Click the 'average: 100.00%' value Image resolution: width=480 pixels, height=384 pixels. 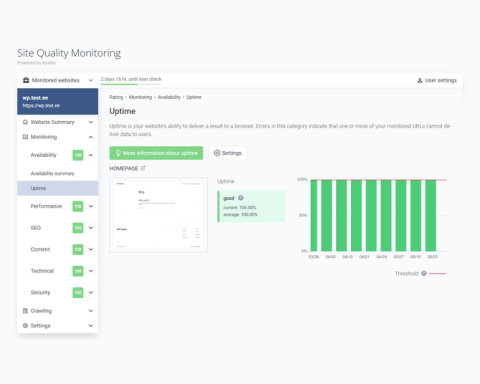click(x=240, y=215)
